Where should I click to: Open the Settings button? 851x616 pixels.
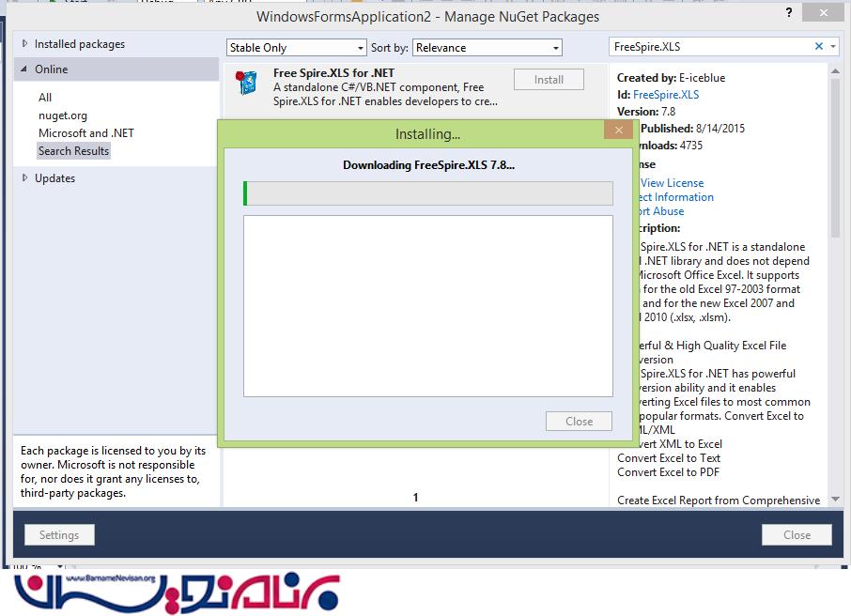pos(59,534)
